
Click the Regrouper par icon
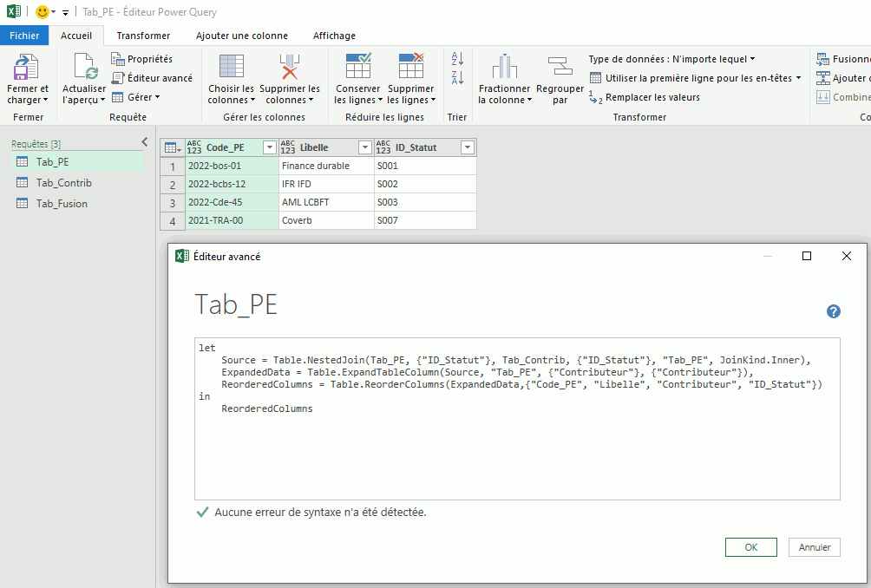560,67
